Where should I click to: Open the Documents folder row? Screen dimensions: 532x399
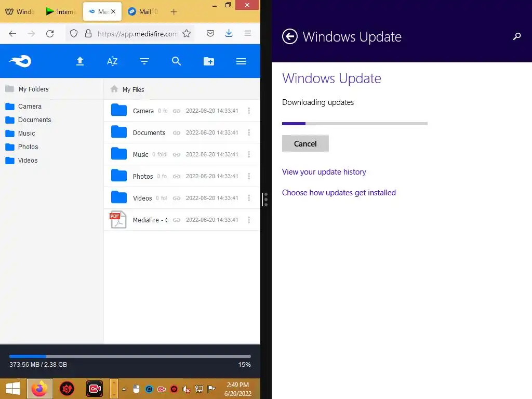pyautogui.click(x=182, y=132)
